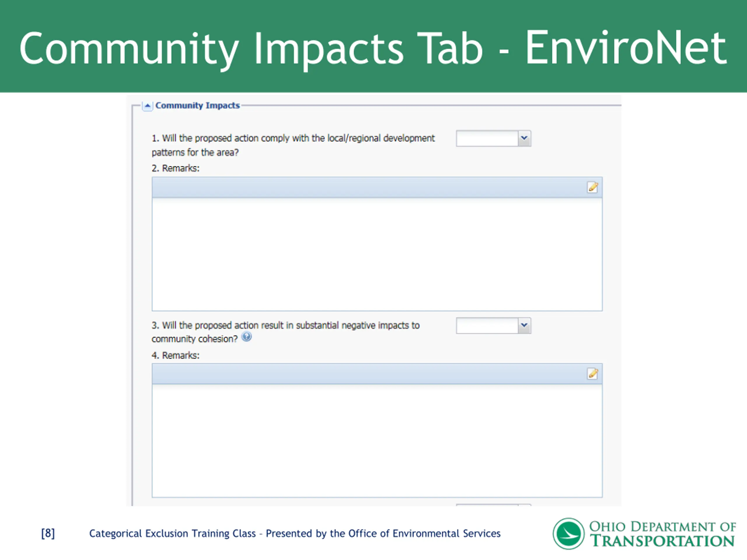Click help icon beside community cohesion

(247, 337)
